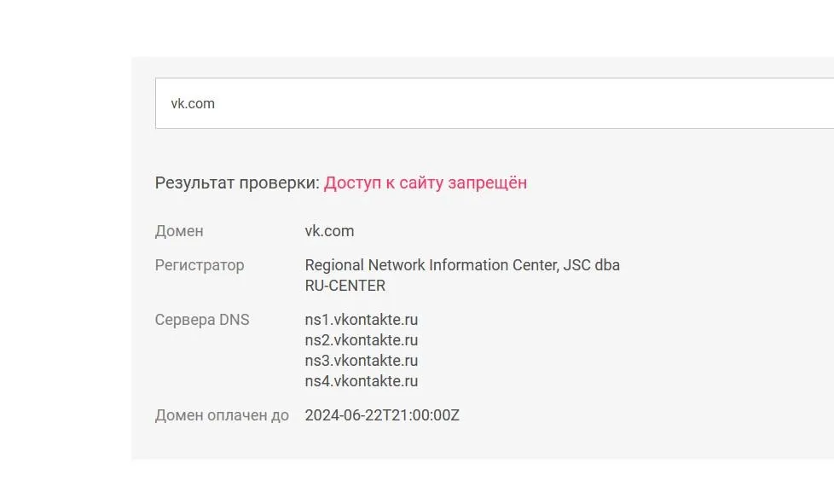
Task: Click the 'RU-CENTER' registrar text
Action: (345, 285)
